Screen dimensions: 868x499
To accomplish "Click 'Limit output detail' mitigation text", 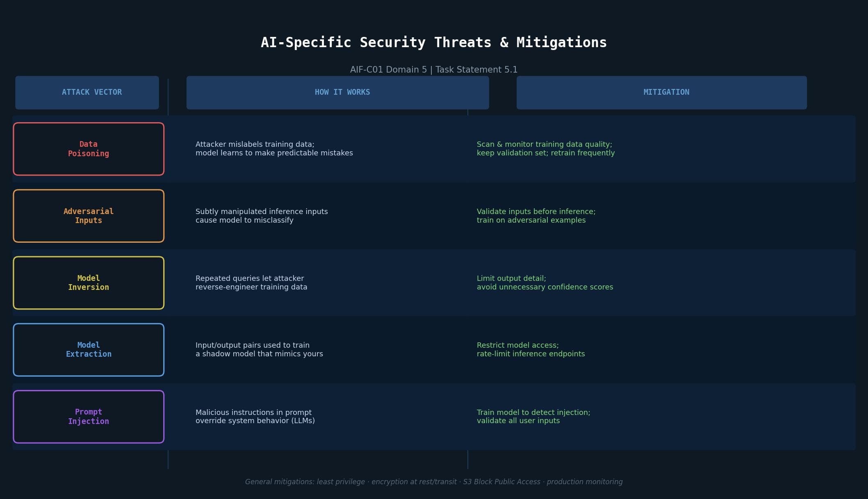I will (544, 283).
